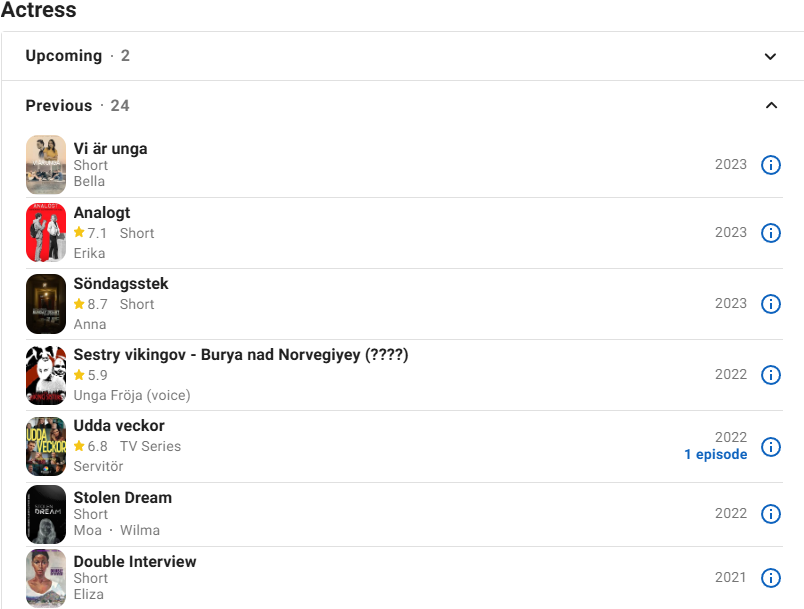Open the Udda veckor title link

[x=119, y=425]
